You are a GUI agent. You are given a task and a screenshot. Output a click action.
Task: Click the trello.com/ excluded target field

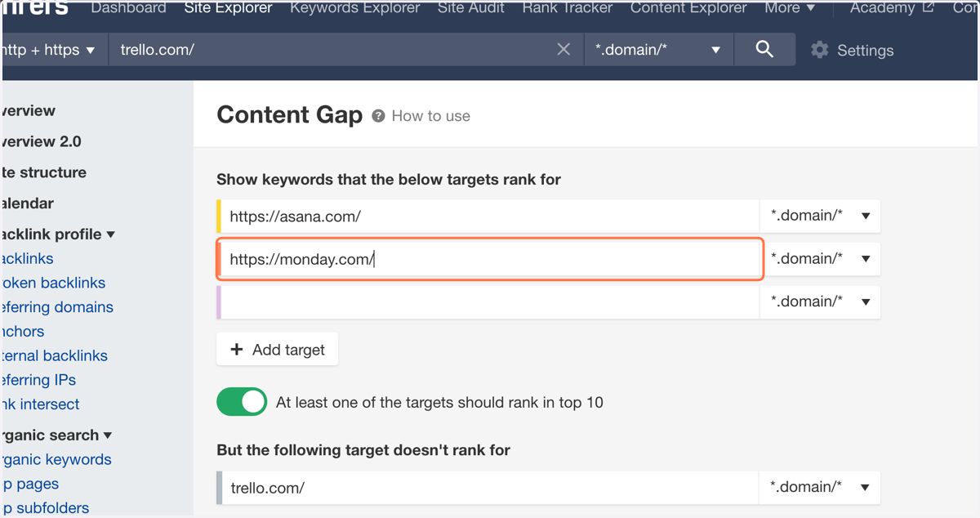pyautogui.click(x=488, y=487)
